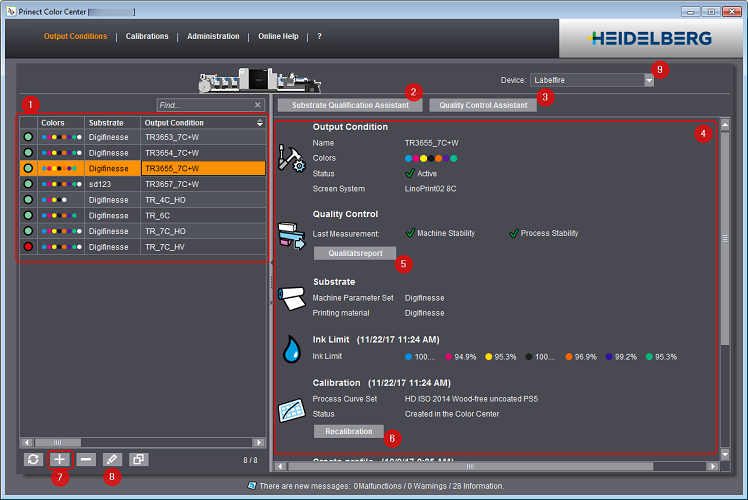Launch Substrate Qualification Assistant
Image resolution: width=748 pixels, height=500 pixels.
pos(350,105)
